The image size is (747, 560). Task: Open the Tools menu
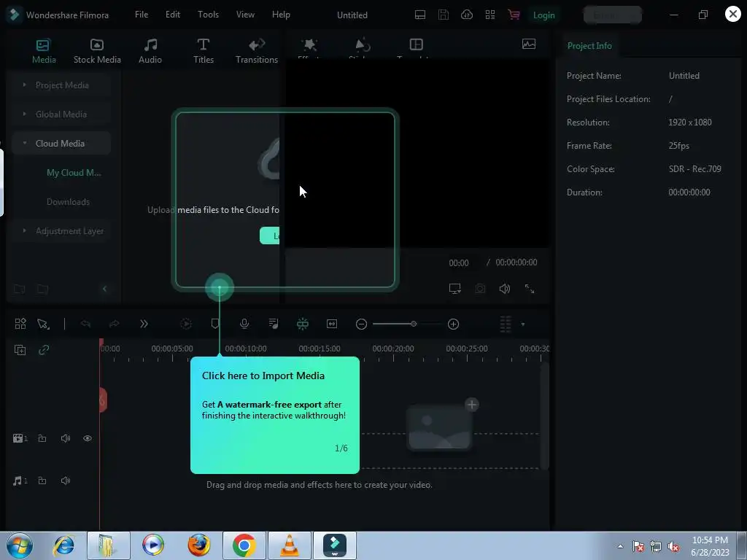[208, 15]
